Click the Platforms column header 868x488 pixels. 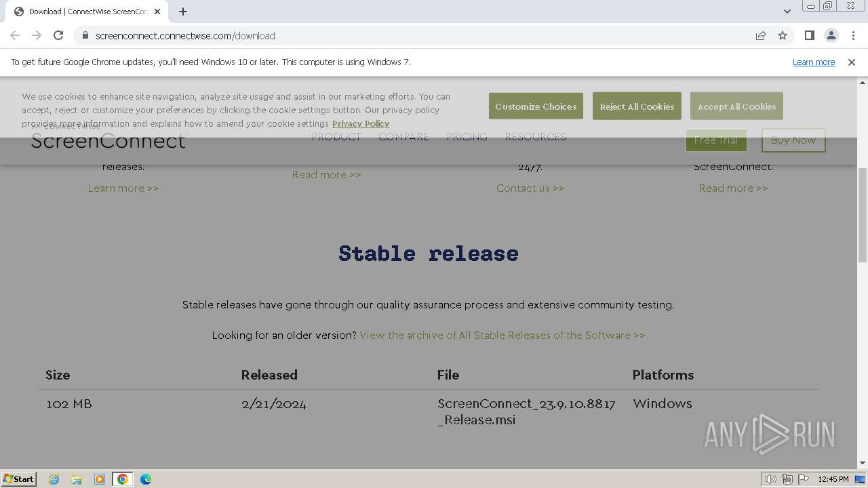pos(663,375)
